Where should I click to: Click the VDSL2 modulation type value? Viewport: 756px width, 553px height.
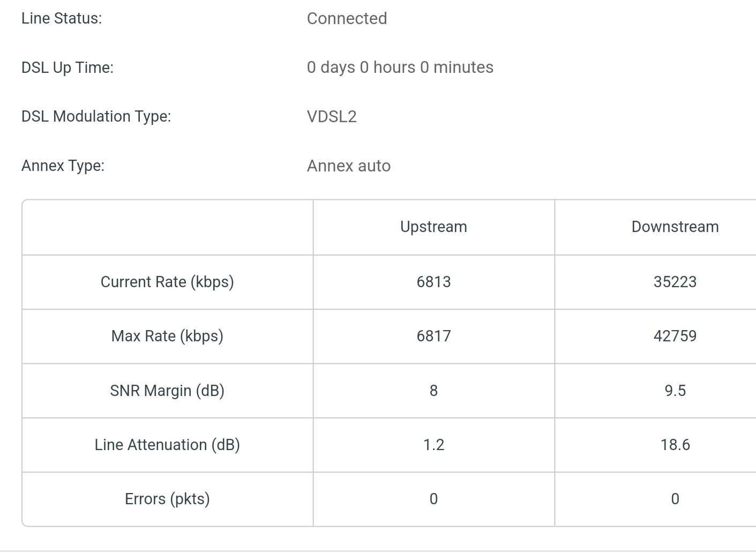332,116
